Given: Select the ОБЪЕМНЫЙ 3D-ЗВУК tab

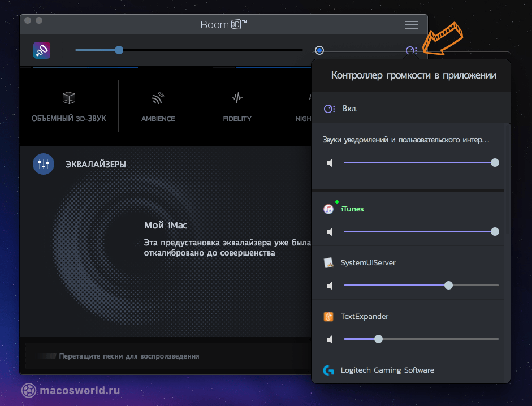Looking at the screenshot, I should tap(69, 106).
